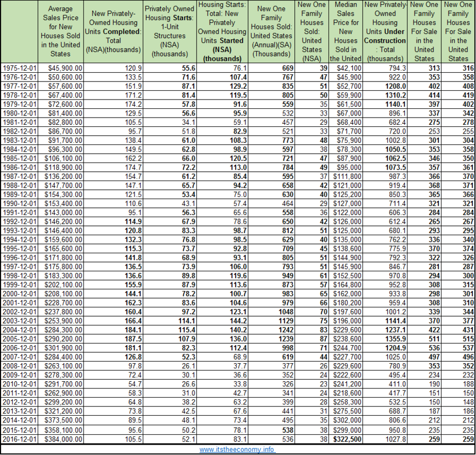Viewport: 476px width, 455px height.
Task: Select the 1027.8 under construction cell
Action: 385,439
